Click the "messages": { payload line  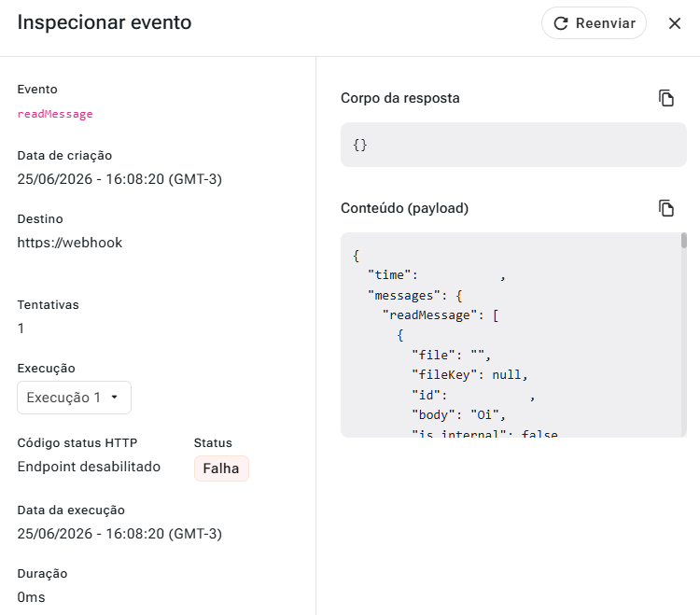[x=414, y=296]
